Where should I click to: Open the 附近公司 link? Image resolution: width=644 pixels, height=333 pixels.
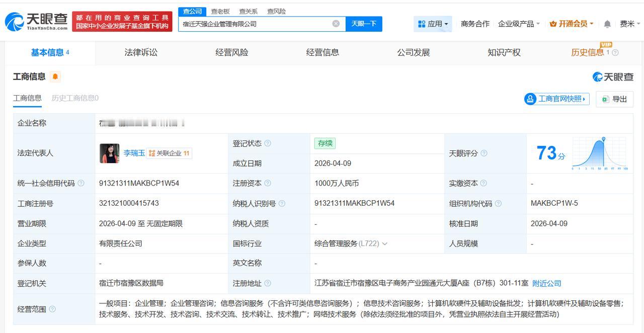[x=546, y=284]
